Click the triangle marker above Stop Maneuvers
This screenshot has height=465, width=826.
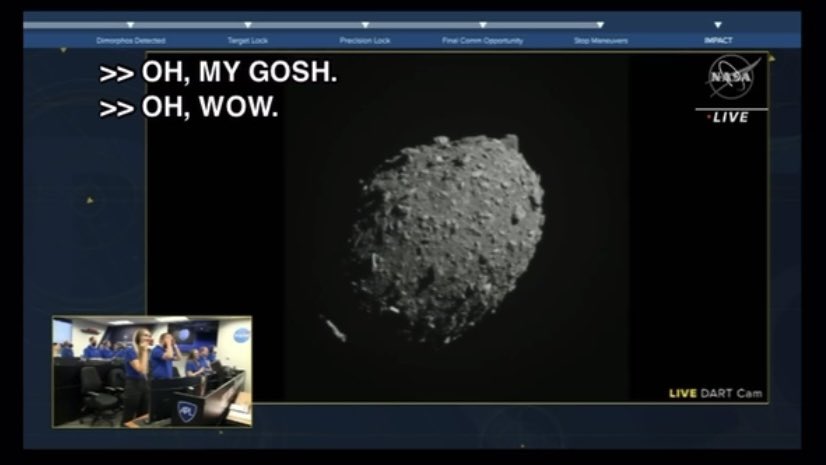tap(600, 25)
